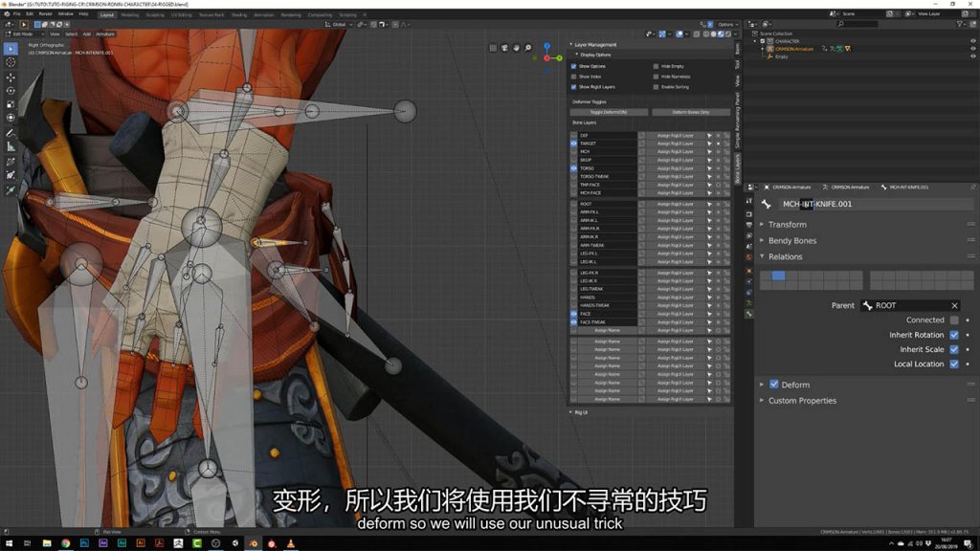This screenshot has width=980, height=551.
Task: Open the Bone Layers sidebar tab
Action: (x=738, y=168)
